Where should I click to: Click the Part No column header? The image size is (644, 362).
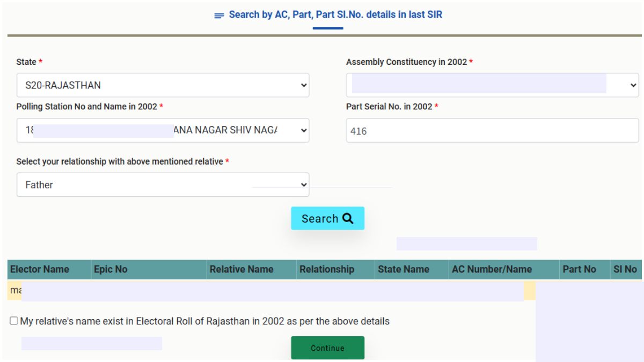tap(581, 269)
